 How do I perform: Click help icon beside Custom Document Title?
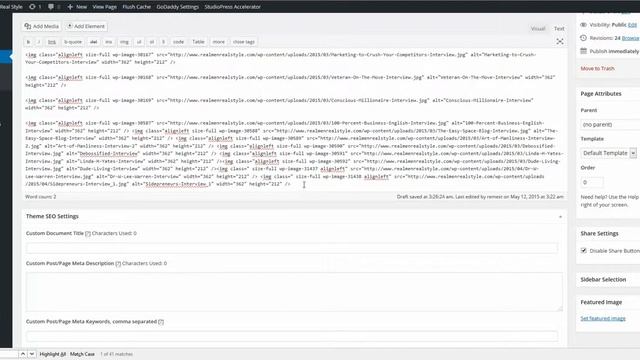pos(88,233)
